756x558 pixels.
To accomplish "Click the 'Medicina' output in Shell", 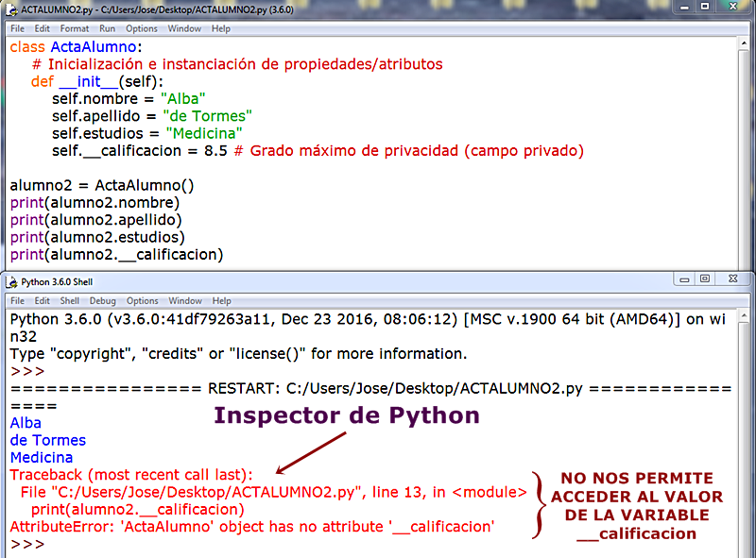I will [x=42, y=458].
